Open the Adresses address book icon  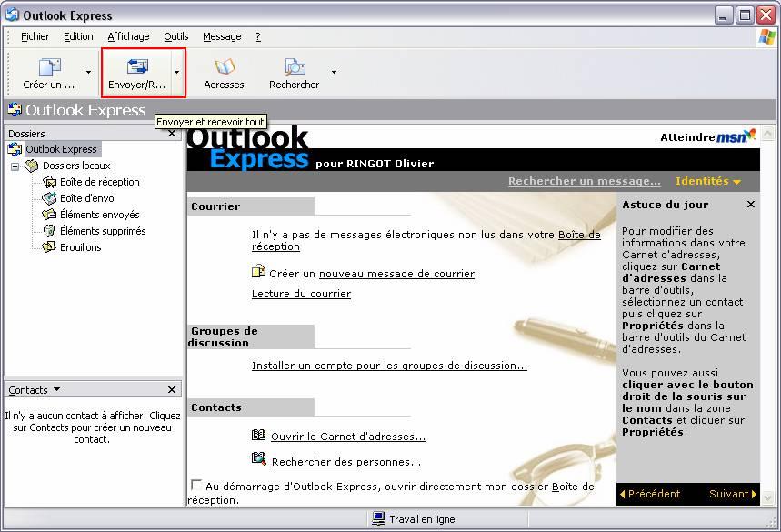(225, 66)
